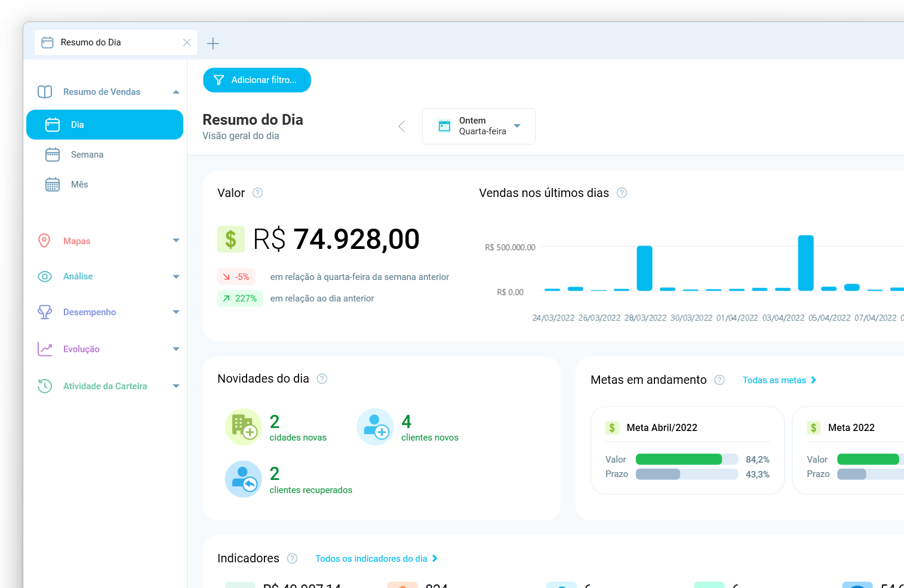904x588 pixels.
Task: Click the 28/03/2022 tall chart bar
Action: pyautogui.click(x=645, y=268)
